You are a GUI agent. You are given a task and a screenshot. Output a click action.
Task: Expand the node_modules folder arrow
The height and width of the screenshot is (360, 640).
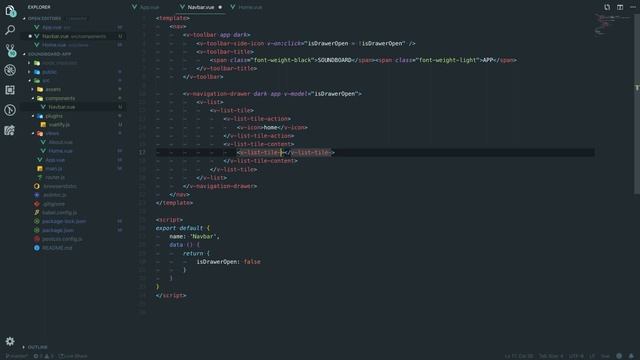click(29, 63)
